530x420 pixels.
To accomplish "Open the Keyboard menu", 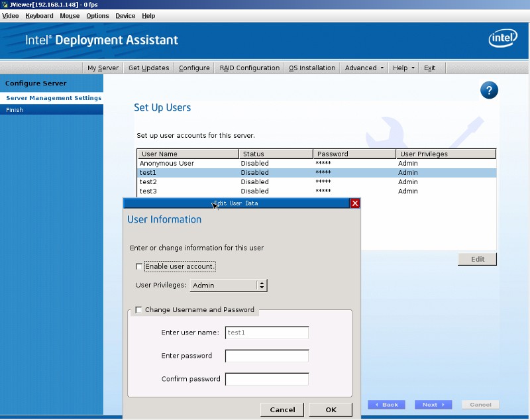I will click(39, 16).
